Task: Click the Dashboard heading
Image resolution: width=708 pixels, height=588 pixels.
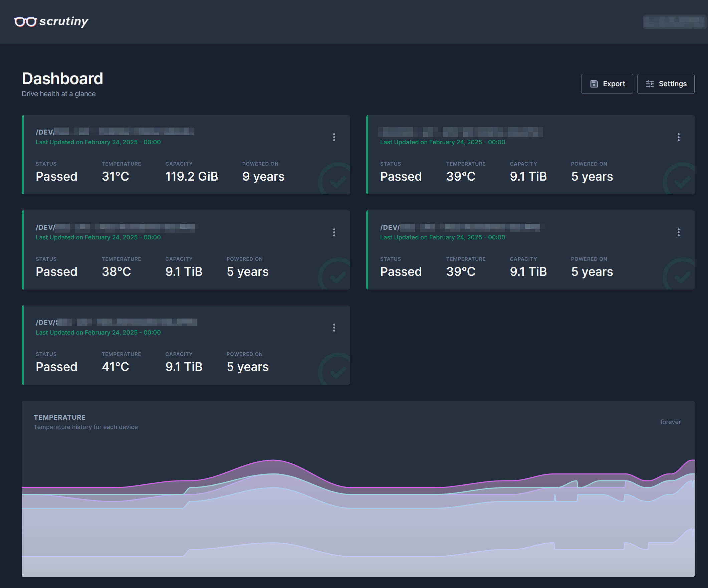Action: [62, 78]
